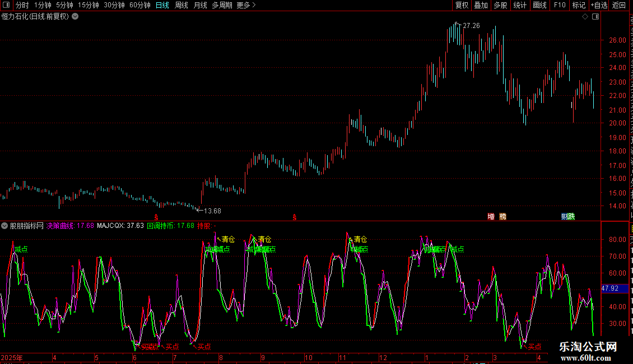The width and height of the screenshot is (633, 364).
Task: Click the MAJCQX: 37.63 value
Action: coord(120,226)
